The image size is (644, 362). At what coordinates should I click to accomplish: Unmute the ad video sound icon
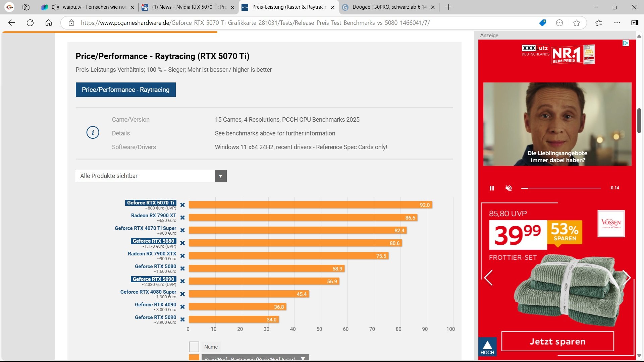point(508,188)
